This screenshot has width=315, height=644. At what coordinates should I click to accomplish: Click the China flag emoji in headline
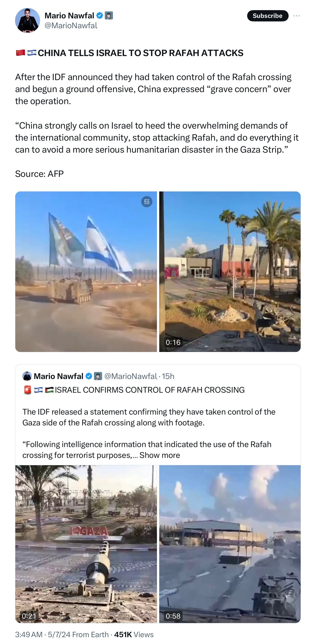coord(20,53)
